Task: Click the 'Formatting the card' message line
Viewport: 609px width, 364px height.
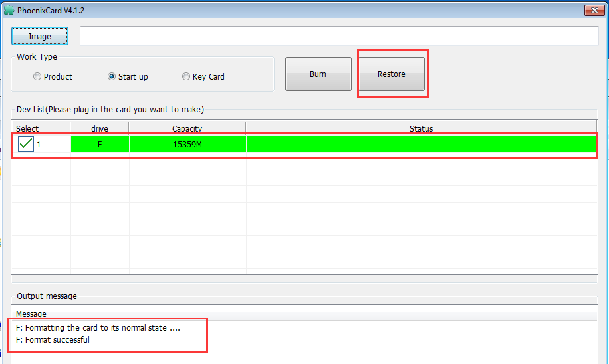Action: [98, 328]
